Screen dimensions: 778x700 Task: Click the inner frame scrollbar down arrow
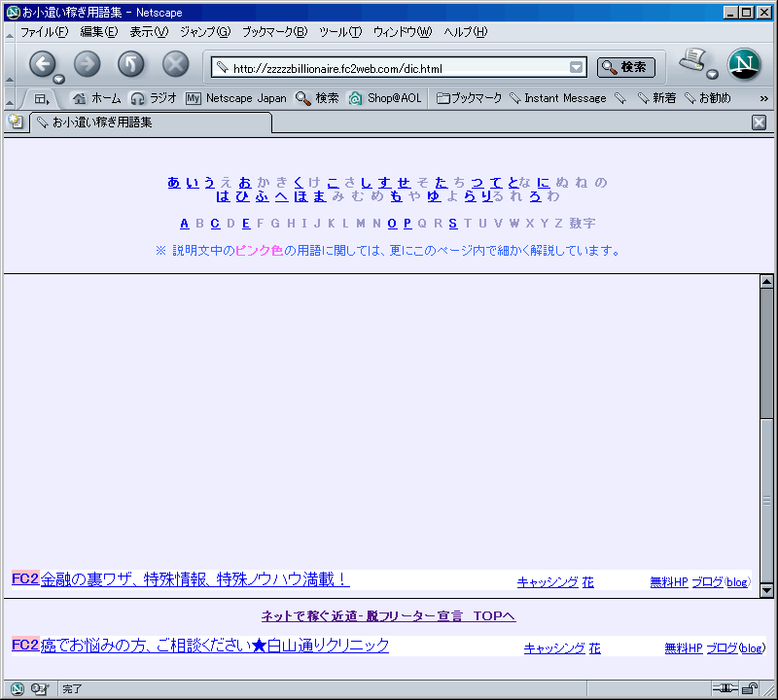(766, 590)
